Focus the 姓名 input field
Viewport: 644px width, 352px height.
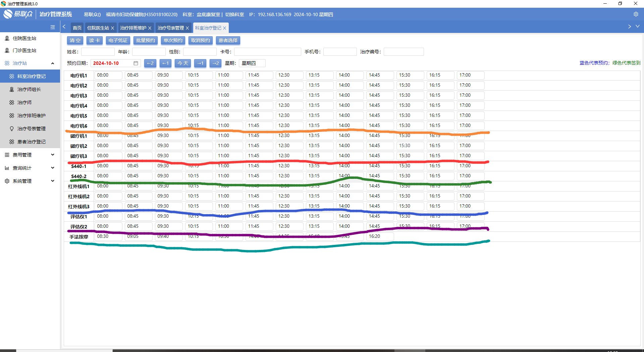click(x=98, y=52)
